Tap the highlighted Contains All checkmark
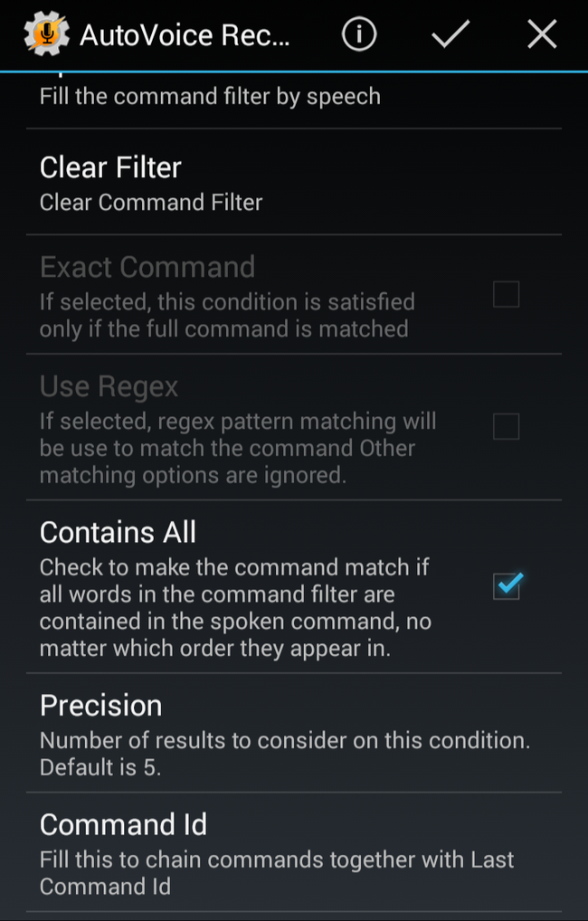 (x=506, y=586)
